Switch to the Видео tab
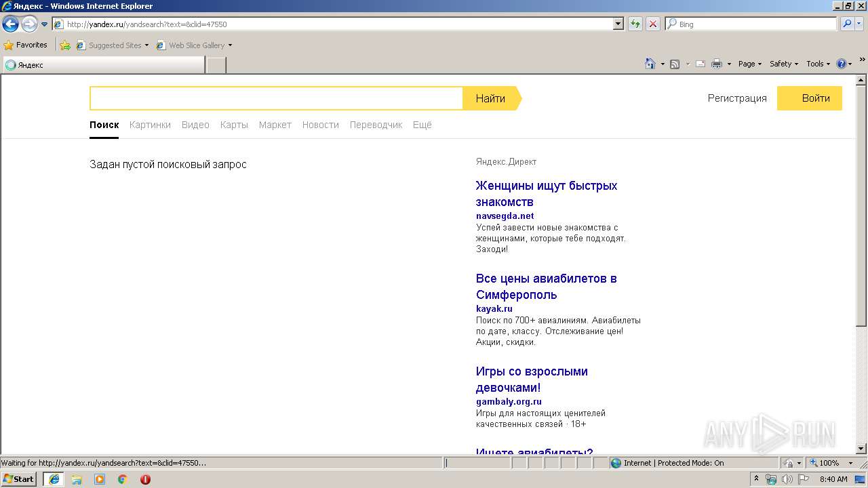Viewport: 868px width, 488px height. point(195,125)
